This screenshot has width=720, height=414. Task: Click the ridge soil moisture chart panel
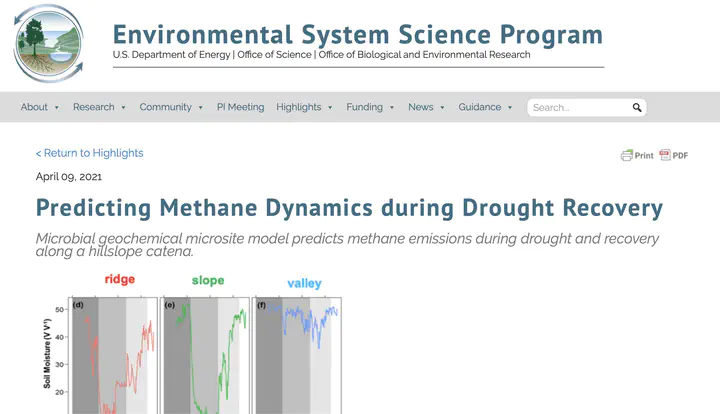click(113, 356)
